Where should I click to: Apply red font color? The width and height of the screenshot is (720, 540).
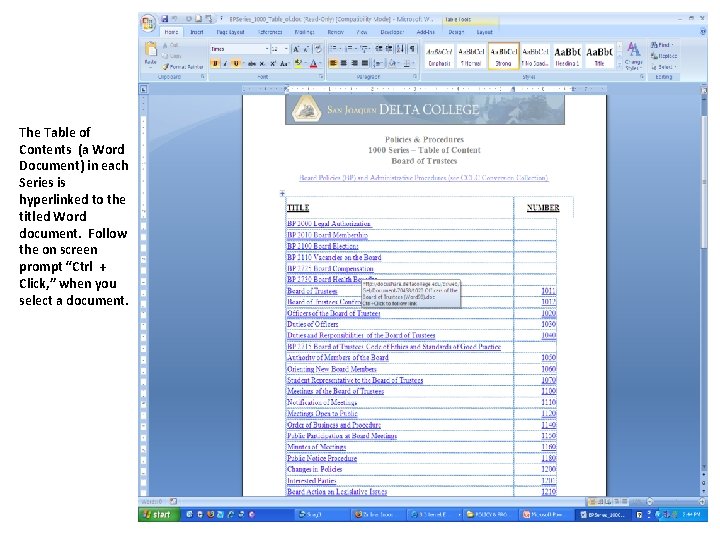coord(314,63)
